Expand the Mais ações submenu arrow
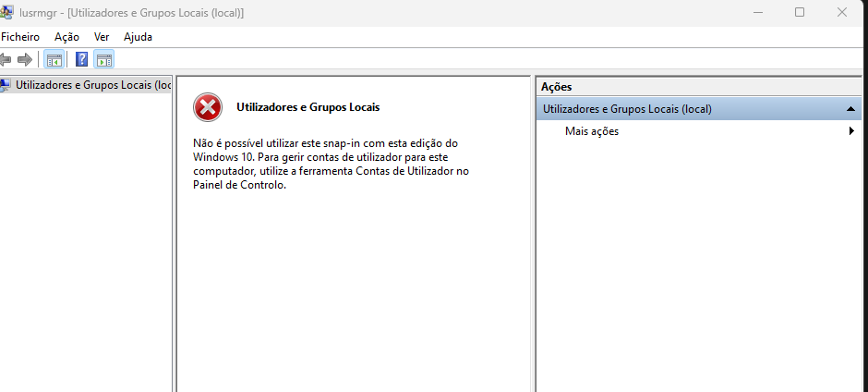Image resolution: width=868 pixels, height=392 pixels. [852, 131]
